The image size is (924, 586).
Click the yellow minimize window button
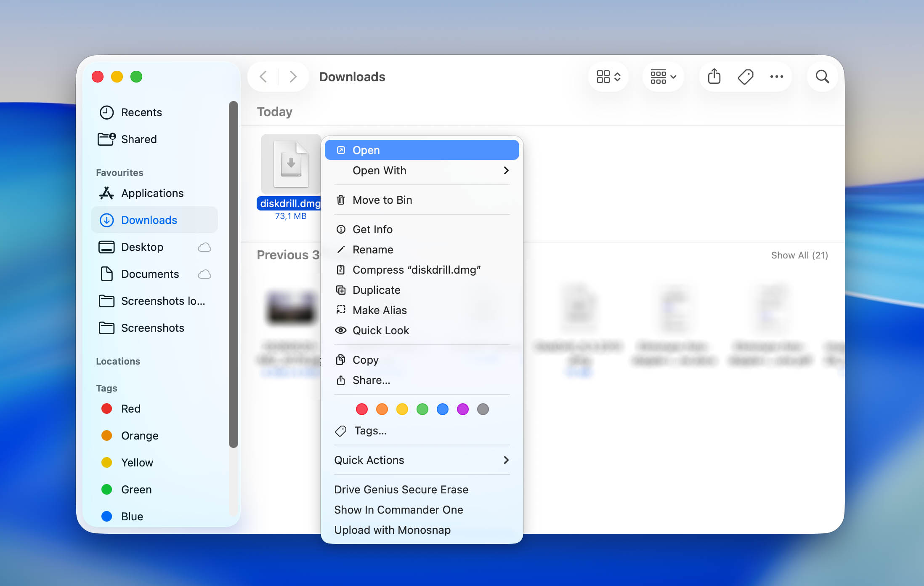117,77
